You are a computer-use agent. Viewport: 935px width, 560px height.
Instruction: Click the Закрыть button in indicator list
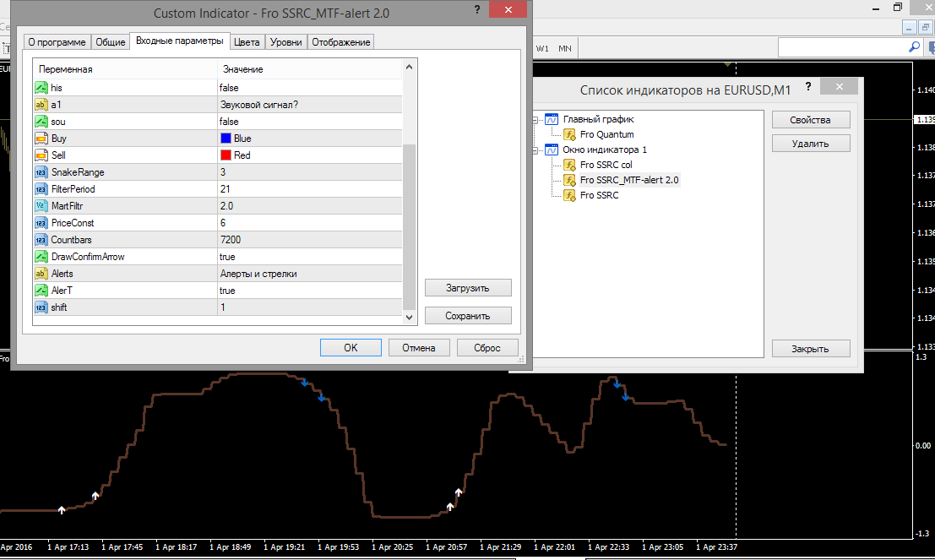[811, 349]
